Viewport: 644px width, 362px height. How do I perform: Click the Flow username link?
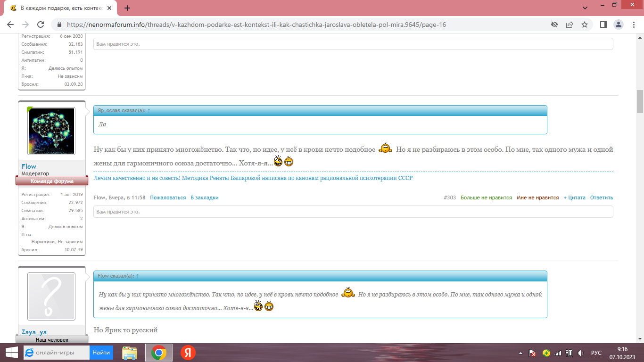[29, 166]
